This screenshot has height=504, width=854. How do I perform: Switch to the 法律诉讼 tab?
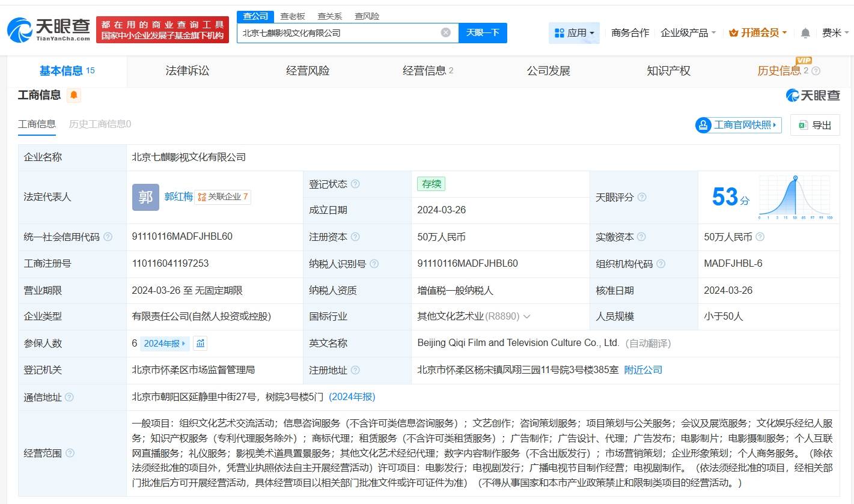(x=187, y=70)
